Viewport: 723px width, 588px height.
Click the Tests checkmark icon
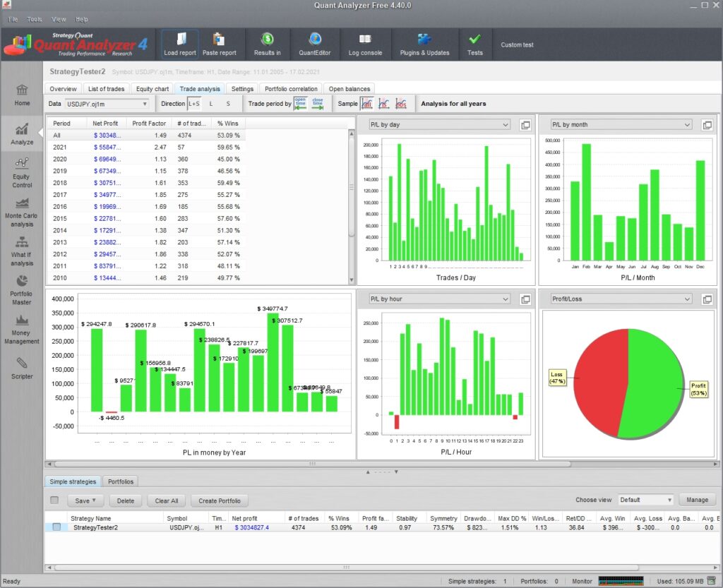[x=475, y=44]
